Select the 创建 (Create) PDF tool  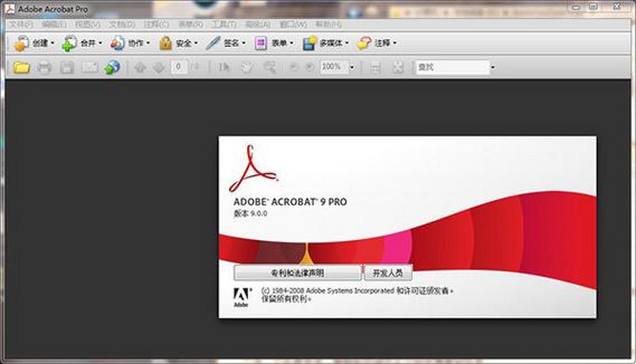tap(31, 43)
